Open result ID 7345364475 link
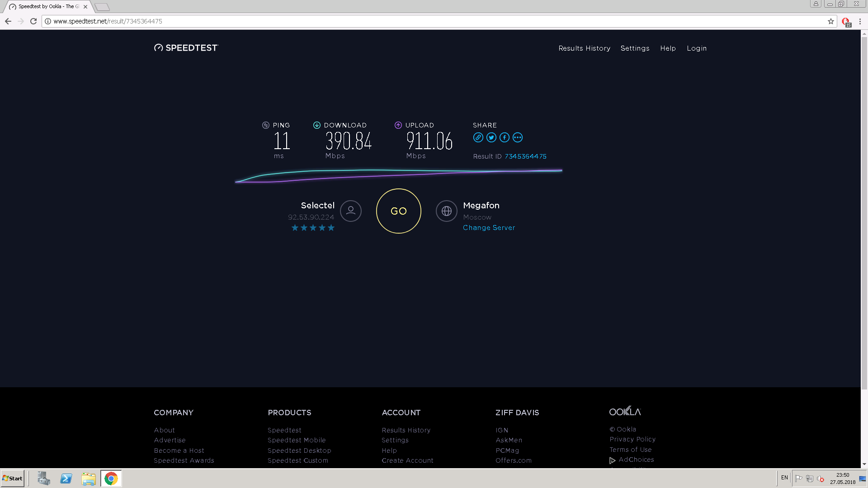The image size is (868, 488). coord(525,156)
